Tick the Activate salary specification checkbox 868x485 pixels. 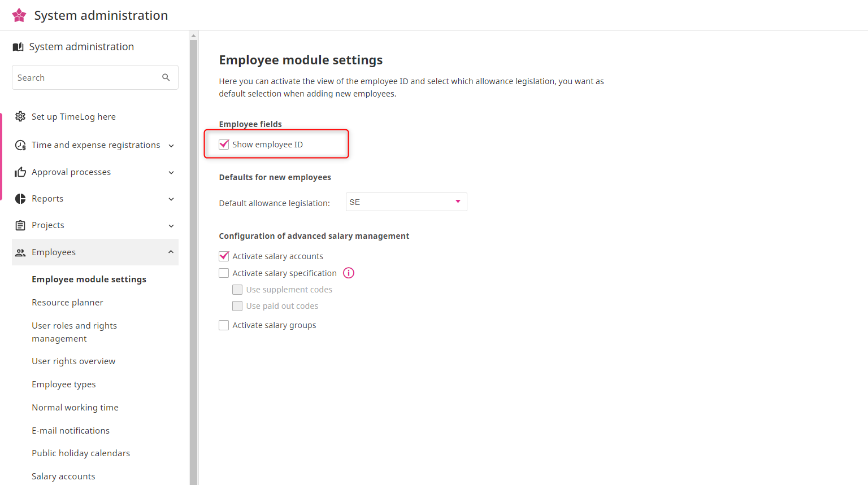pyautogui.click(x=224, y=273)
